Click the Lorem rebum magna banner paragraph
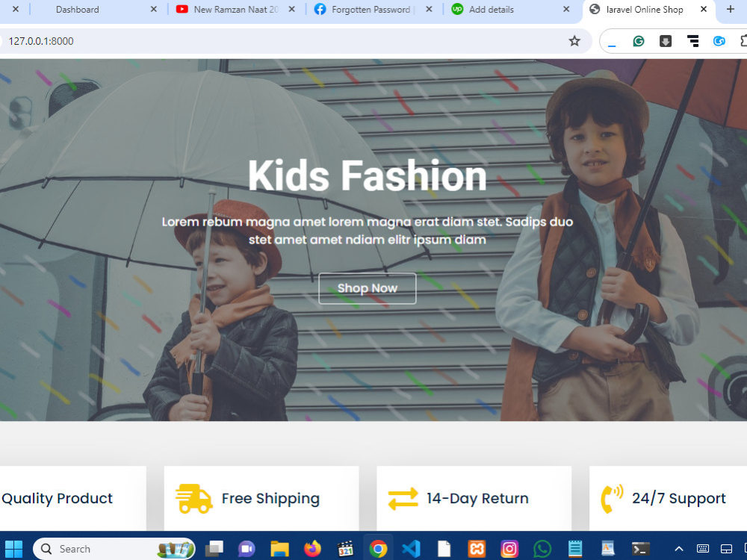 (368, 231)
